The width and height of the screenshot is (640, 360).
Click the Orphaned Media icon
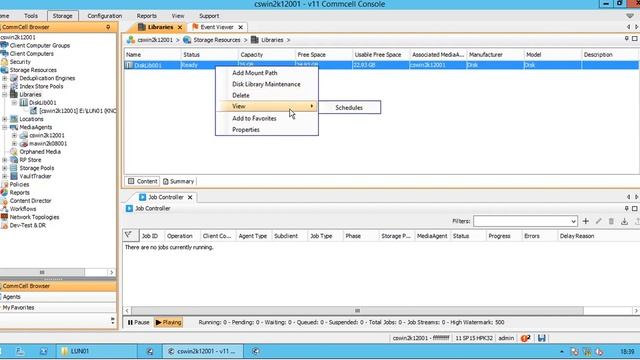point(14,151)
